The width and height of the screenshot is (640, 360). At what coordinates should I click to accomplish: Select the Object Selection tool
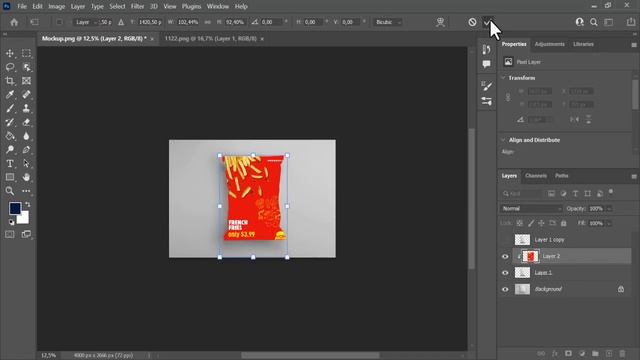coord(26,67)
